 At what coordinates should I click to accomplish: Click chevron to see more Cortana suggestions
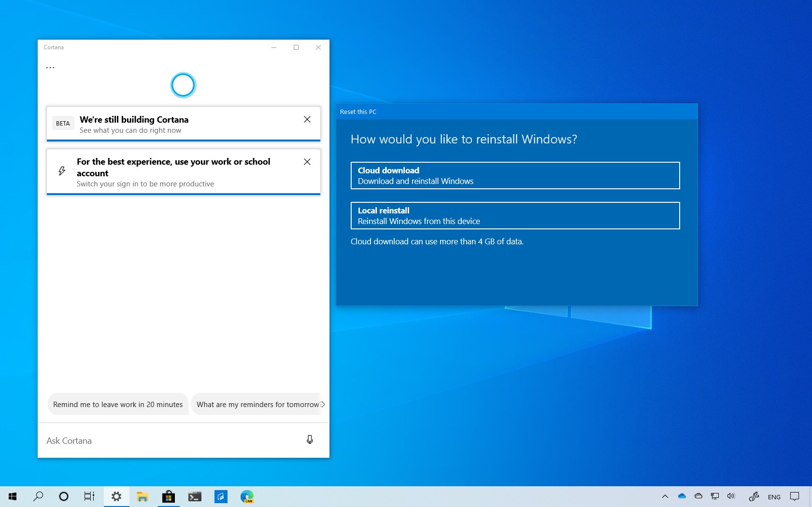click(x=323, y=404)
